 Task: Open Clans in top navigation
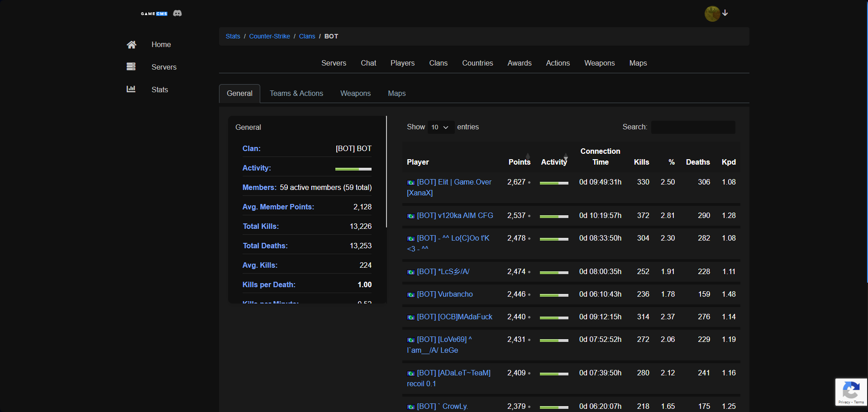(x=439, y=63)
